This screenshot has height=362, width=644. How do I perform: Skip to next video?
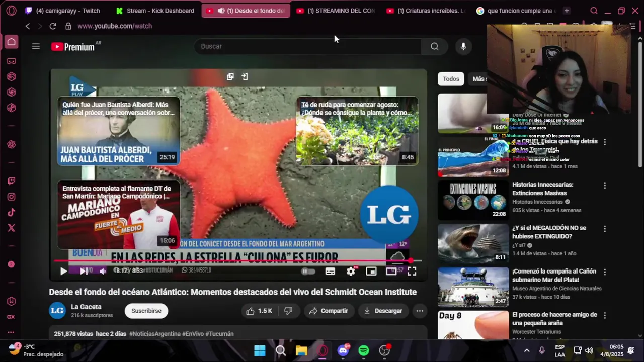click(84, 271)
